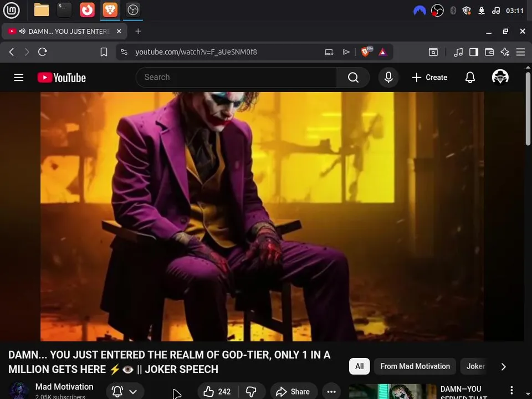The width and height of the screenshot is (532, 399).
Task: Go back to the previous page
Action: click(12, 52)
